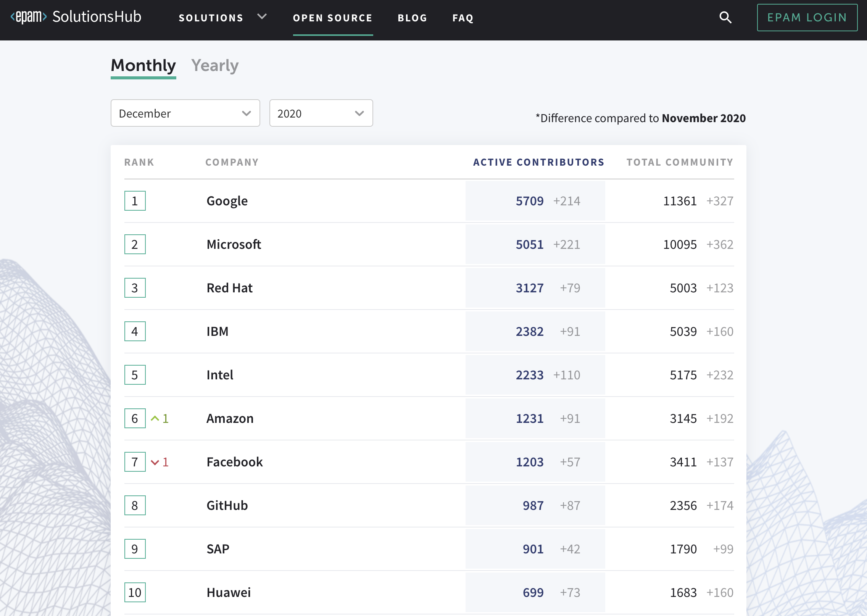This screenshot has width=867, height=616.
Task: Click Google's +214 contributor change
Action: (x=567, y=201)
